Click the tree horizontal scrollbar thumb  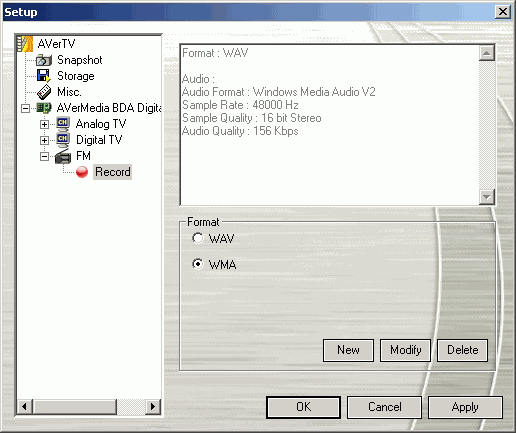pyautogui.click(x=75, y=407)
